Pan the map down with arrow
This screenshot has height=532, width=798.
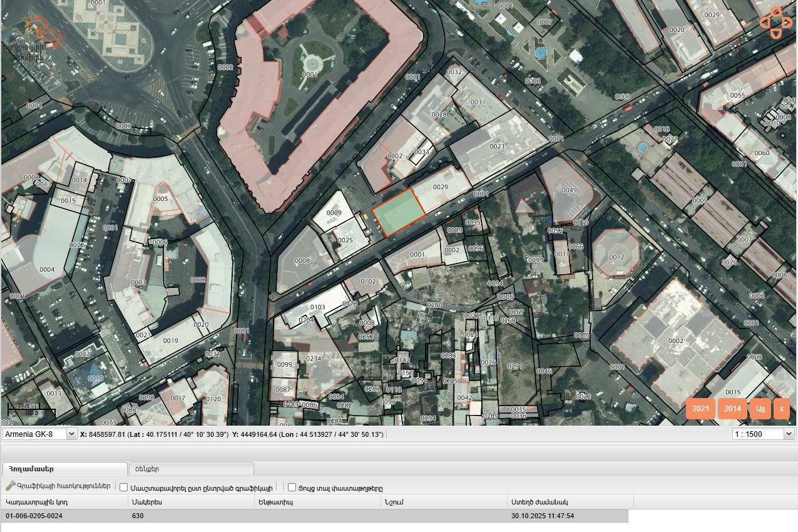point(776,34)
